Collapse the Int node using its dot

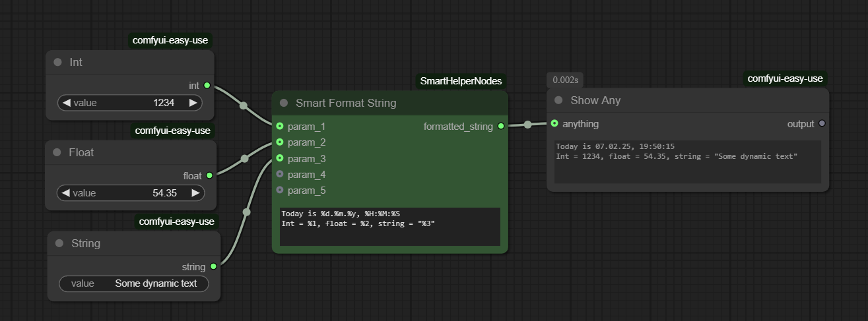coord(57,62)
